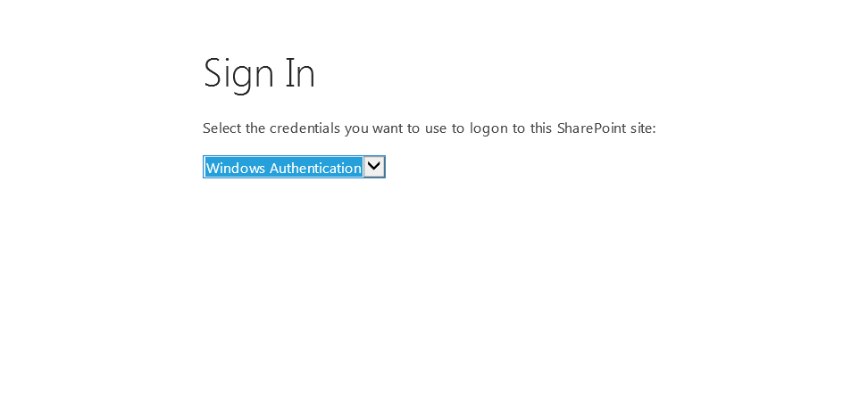Click the 'Select the credentials' instruction text
Viewport: 868px width, 413px height.
pyautogui.click(x=429, y=128)
